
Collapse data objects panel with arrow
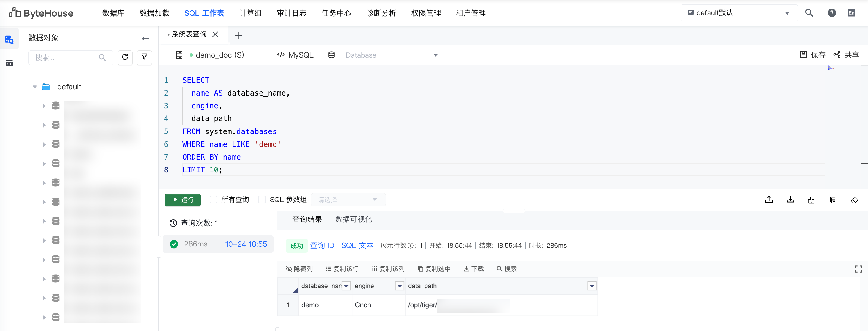(x=145, y=38)
